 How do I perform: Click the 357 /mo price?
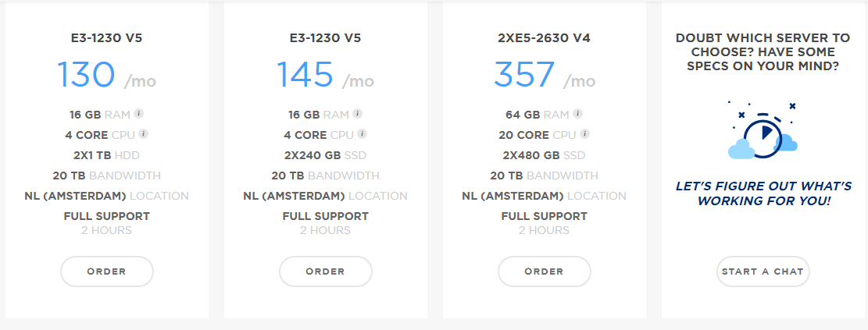[x=545, y=75]
